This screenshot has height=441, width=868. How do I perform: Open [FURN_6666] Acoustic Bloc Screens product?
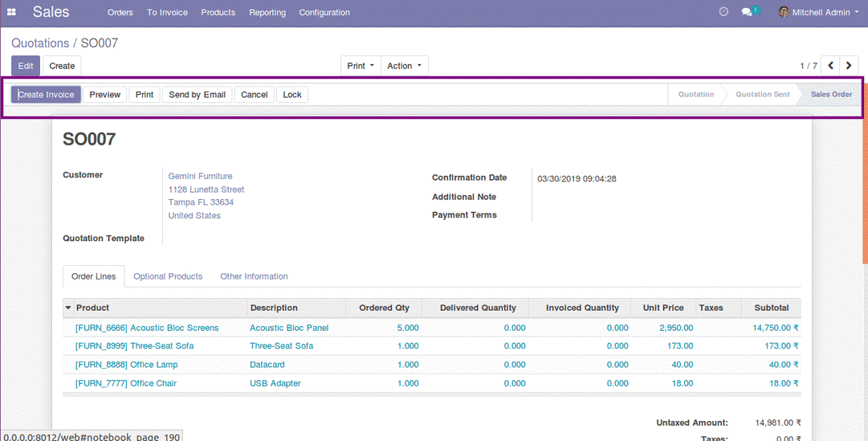pyautogui.click(x=147, y=328)
